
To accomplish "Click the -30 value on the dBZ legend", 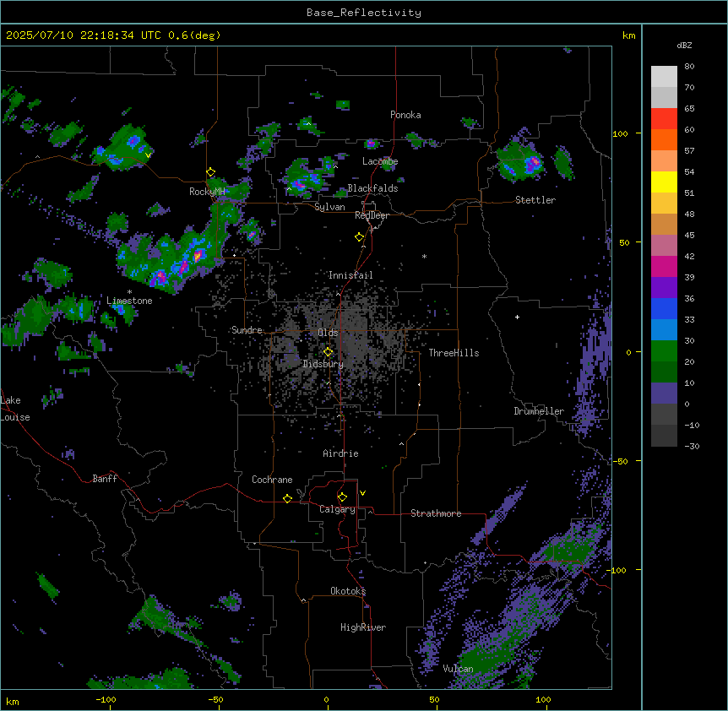I will (692, 446).
